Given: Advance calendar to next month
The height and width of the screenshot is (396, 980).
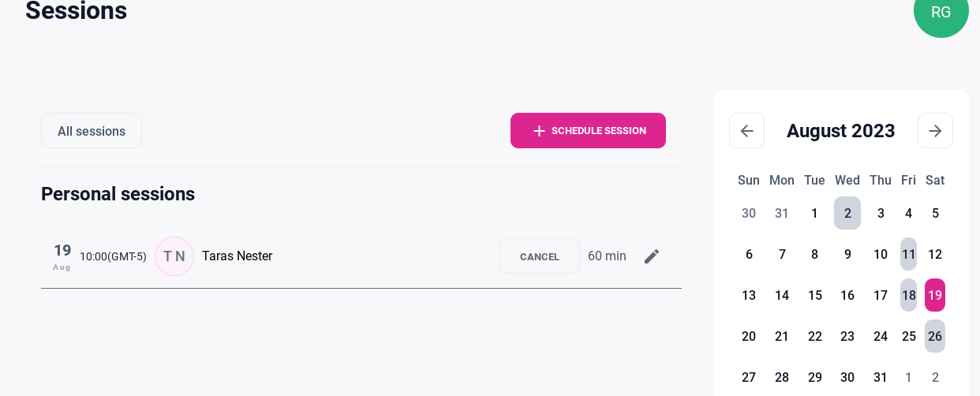Looking at the screenshot, I should [935, 131].
